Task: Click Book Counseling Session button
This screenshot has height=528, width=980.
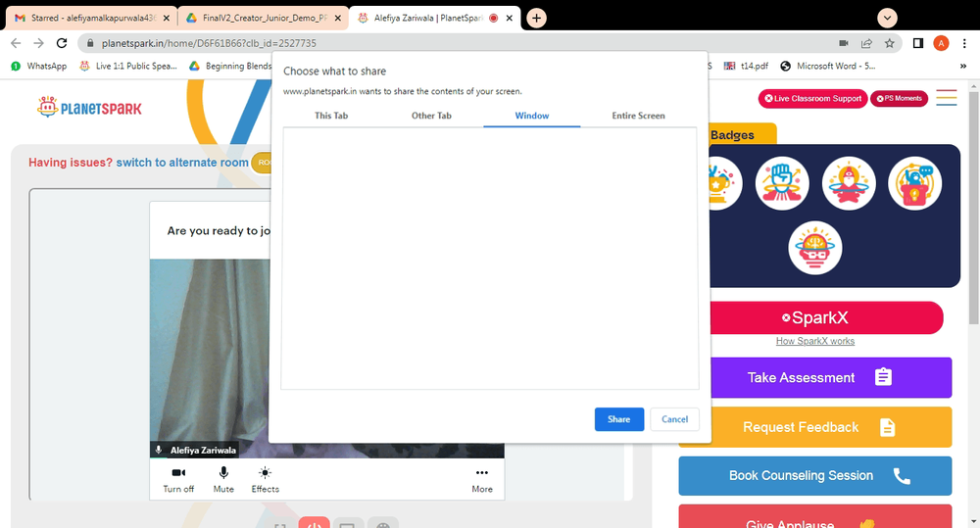Action: pos(815,475)
